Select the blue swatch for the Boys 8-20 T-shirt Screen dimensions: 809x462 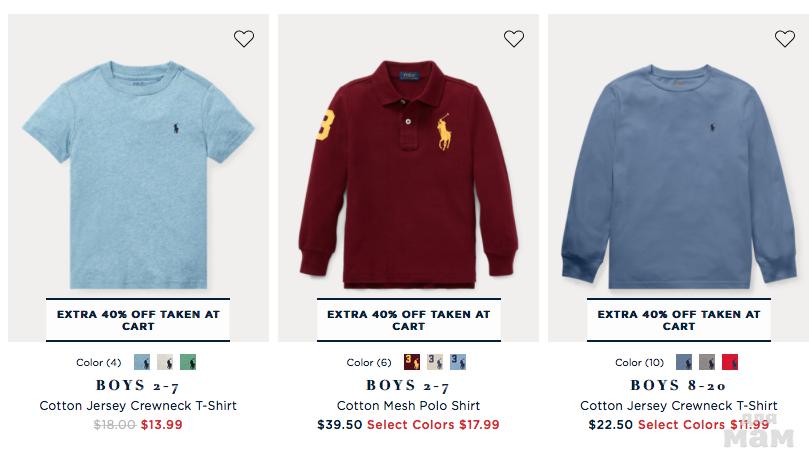click(x=684, y=362)
